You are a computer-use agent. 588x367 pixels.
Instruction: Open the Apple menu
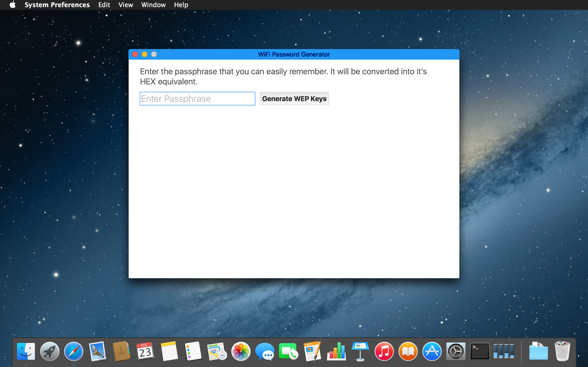tap(12, 5)
